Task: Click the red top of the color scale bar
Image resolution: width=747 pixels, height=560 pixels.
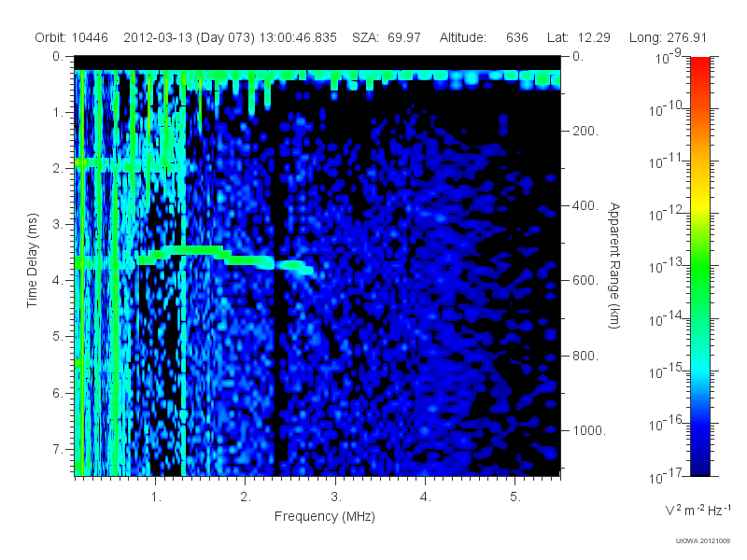Action: point(699,64)
